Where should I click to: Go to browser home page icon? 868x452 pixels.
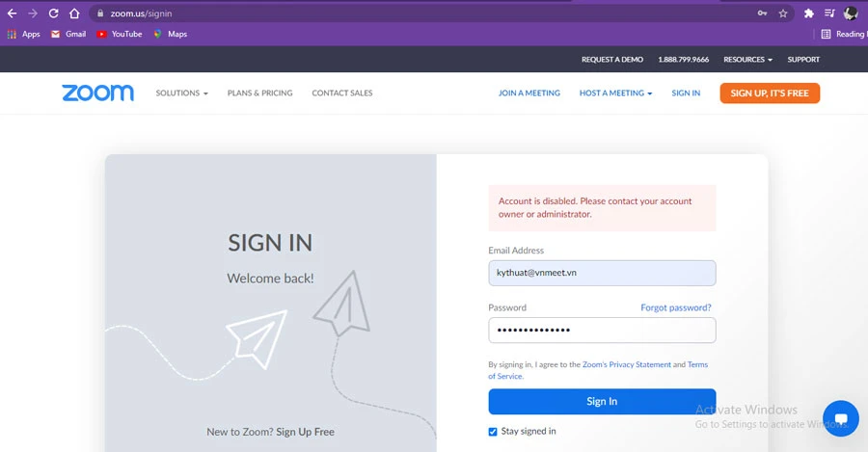click(74, 13)
